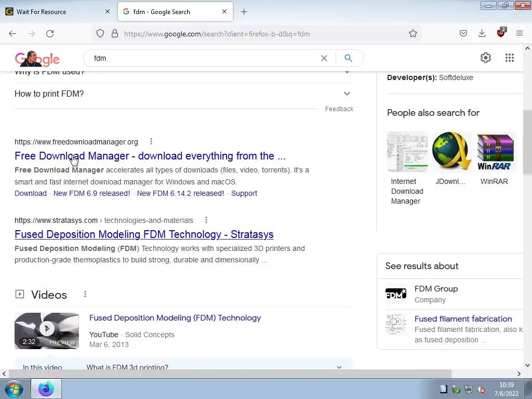The height and width of the screenshot is (399, 532).
Task: Open options for freedownloadmanager.org result
Action: click(151, 141)
